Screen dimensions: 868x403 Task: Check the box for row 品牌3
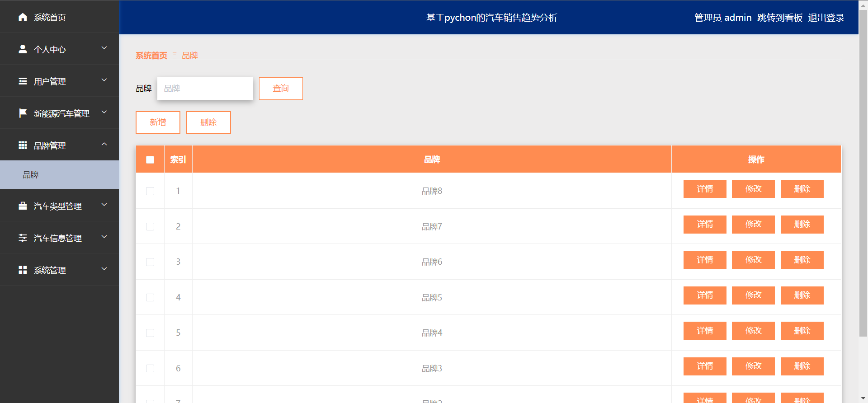pyautogui.click(x=150, y=368)
